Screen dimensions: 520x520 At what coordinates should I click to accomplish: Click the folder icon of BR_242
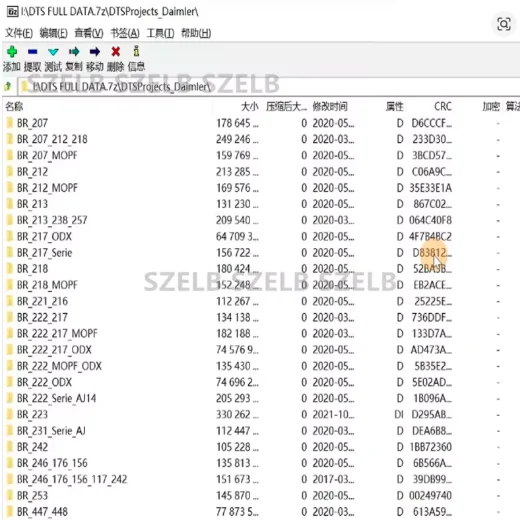[10, 447]
